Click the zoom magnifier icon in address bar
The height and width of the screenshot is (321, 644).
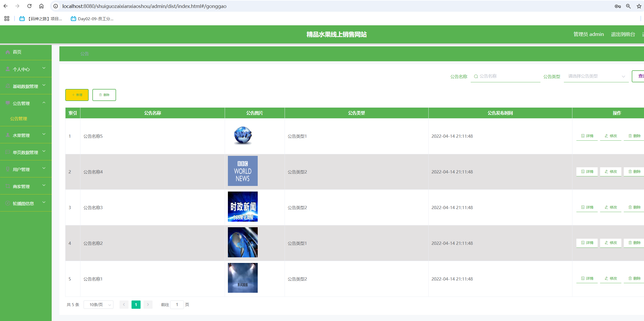628,6
